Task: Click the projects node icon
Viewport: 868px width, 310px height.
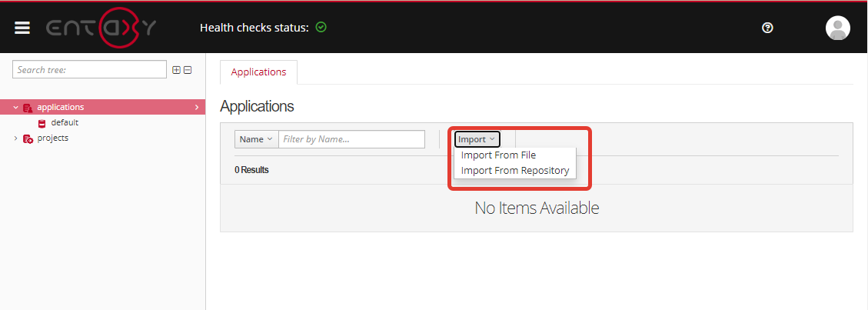Action: 28,138
